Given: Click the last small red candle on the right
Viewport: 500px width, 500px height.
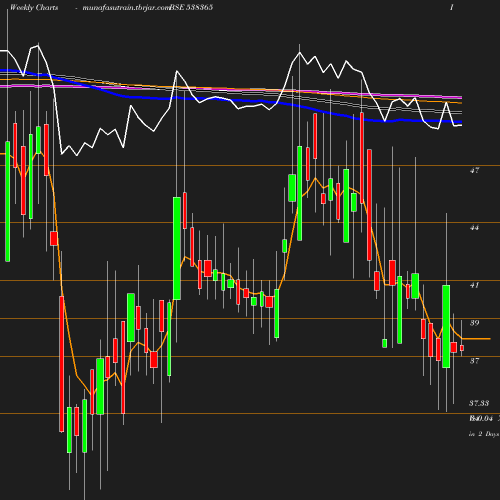Looking at the screenshot, I should (462, 348).
